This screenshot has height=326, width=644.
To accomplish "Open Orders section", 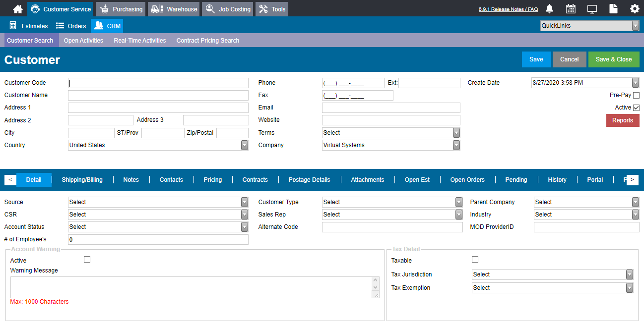I will 71,26.
